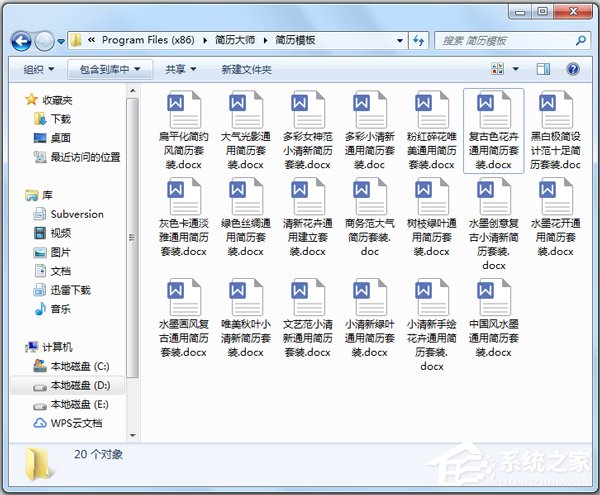Expand the address bar history dropdown arrow
600x495 pixels.
399,41
